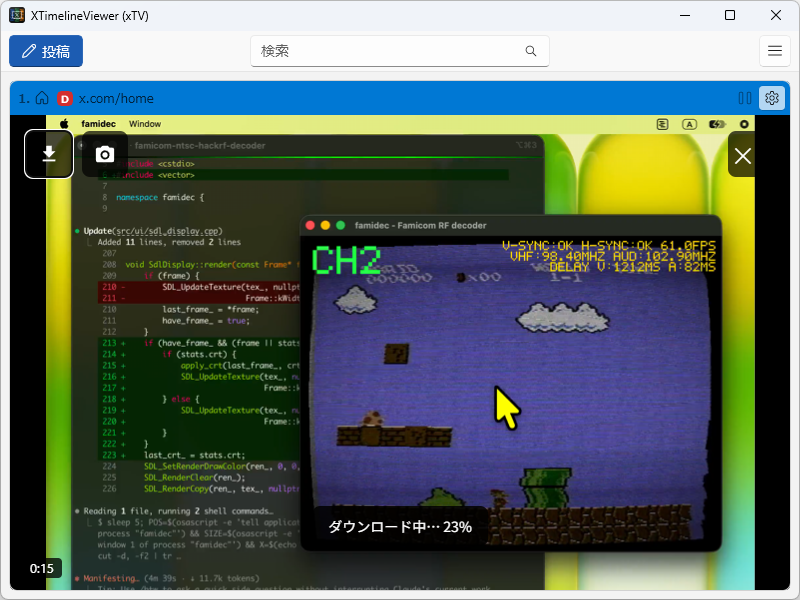
Task: Click the namespace famidec code line
Action: (160, 197)
